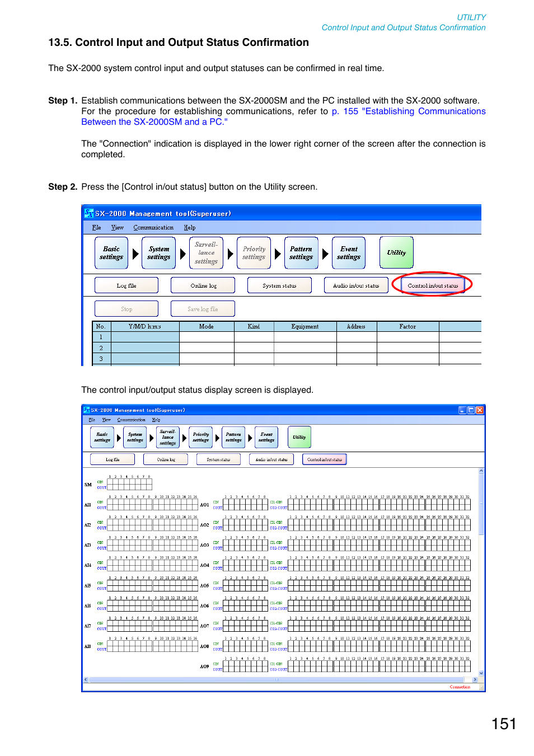The image size is (534, 756).
Task: Click the Online log button in lower screenshot
Action: (x=166, y=459)
